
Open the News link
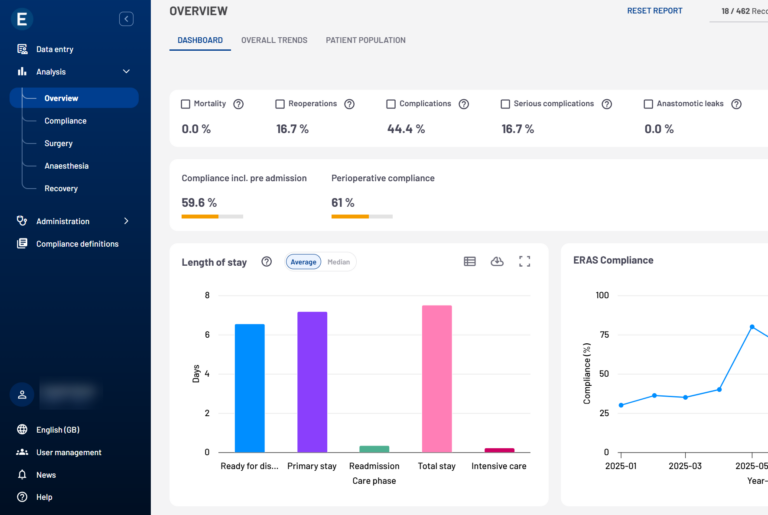(x=46, y=475)
